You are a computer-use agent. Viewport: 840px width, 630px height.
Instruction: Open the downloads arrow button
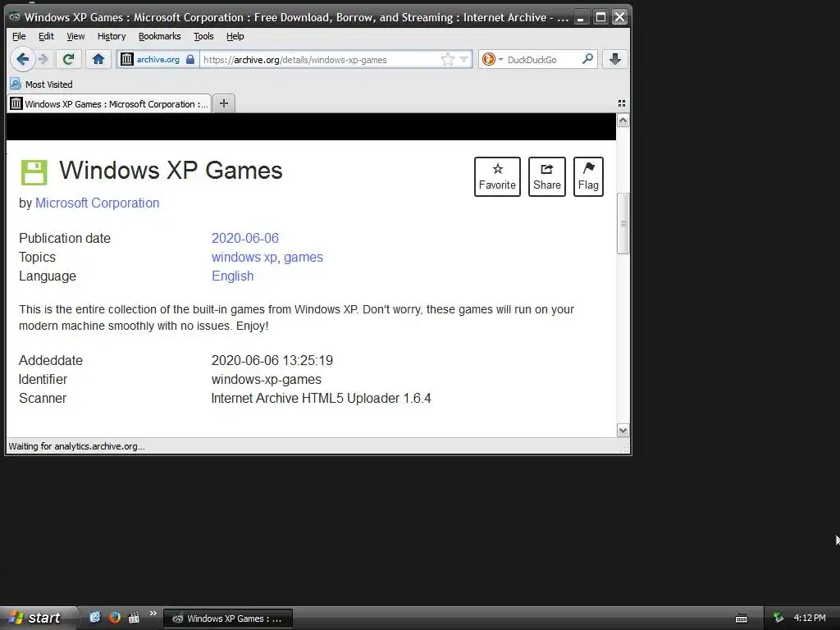[615, 59]
